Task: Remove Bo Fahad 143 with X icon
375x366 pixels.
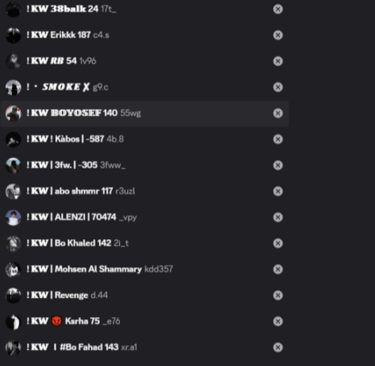Action: [278, 348]
